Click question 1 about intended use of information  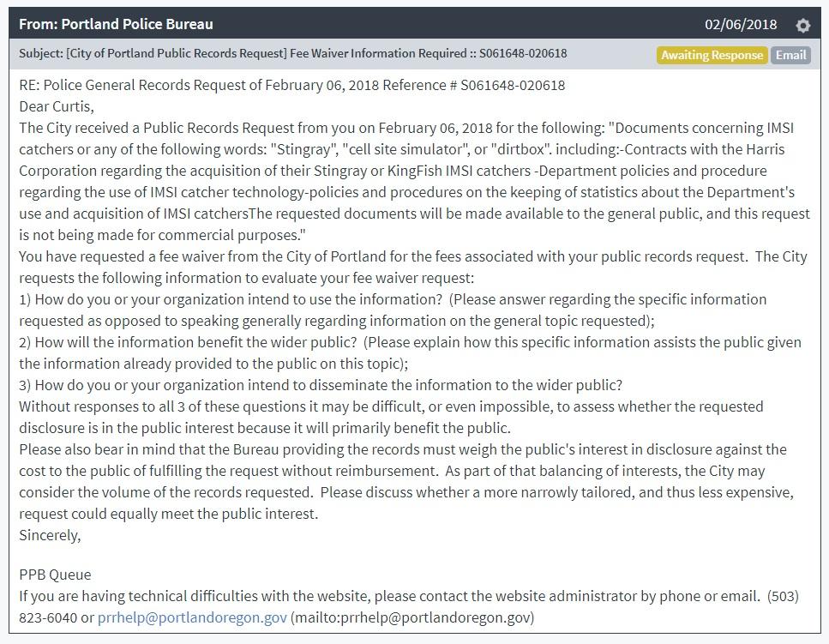[x=393, y=310]
